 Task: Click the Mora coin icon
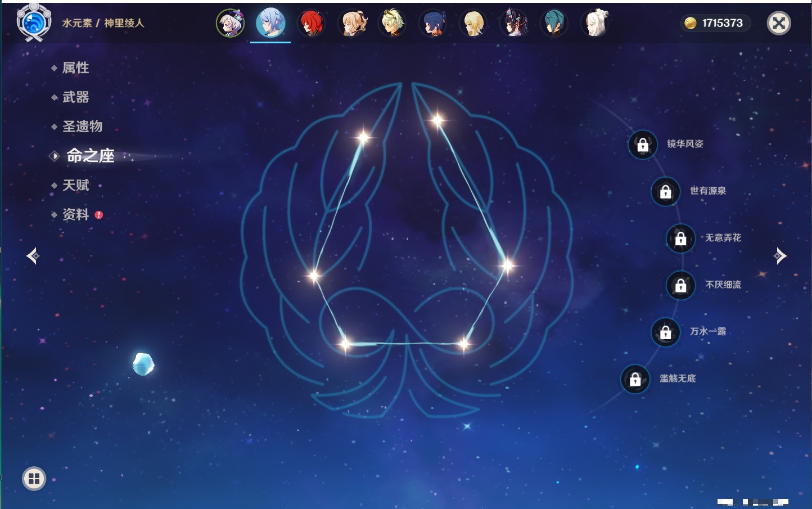point(691,23)
